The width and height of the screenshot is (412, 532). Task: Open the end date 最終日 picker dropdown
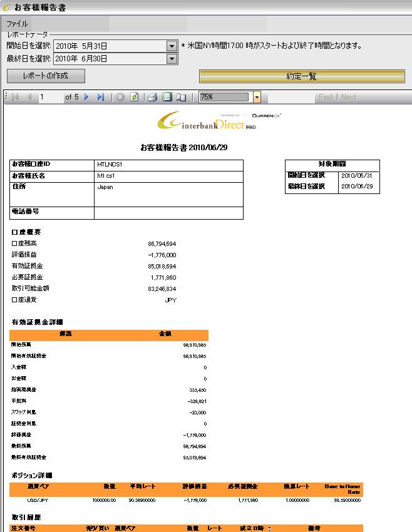tap(172, 59)
